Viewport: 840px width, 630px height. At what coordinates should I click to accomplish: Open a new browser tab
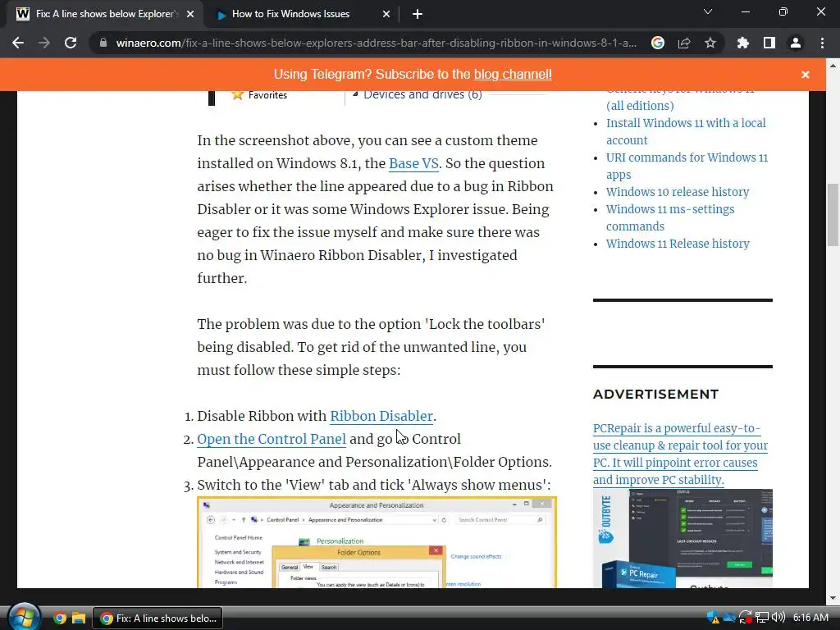point(418,15)
